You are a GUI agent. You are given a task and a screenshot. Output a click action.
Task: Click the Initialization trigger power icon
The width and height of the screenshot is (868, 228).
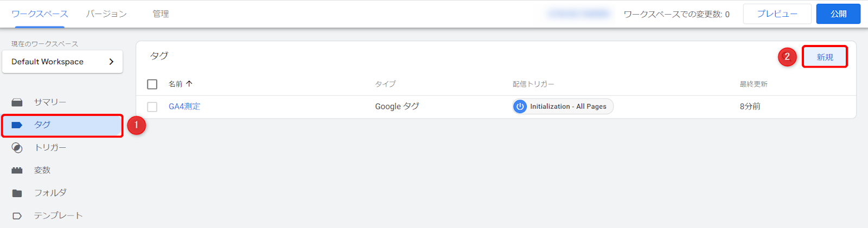pos(520,107)
